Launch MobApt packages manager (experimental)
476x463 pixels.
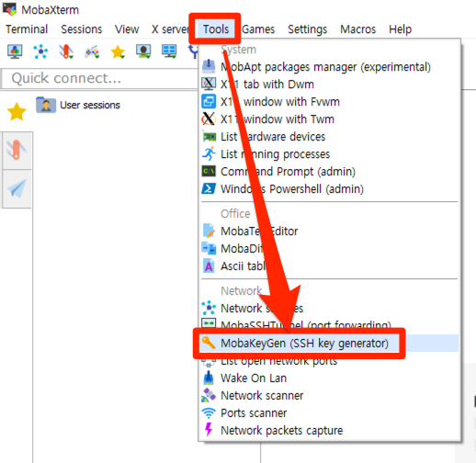pyautogui.click(x=329, y=67)
